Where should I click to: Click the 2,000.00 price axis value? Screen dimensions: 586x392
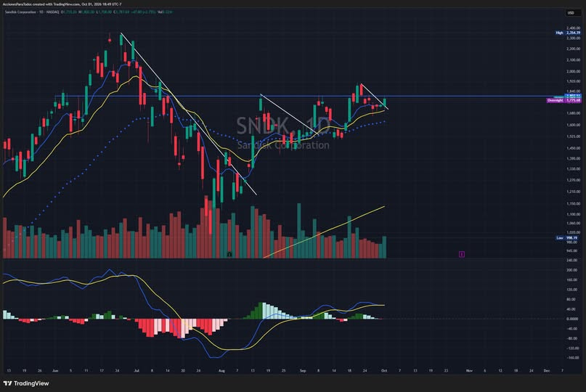574,71
